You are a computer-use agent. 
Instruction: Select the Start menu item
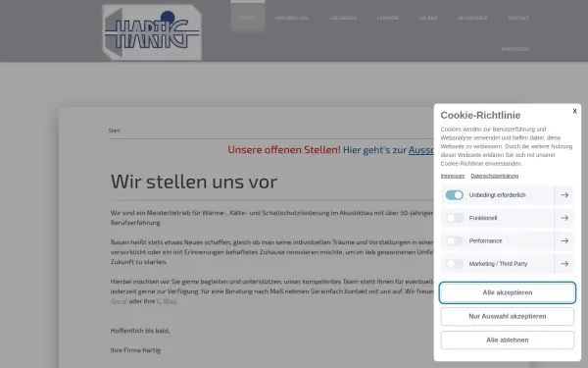[x=248, y=18]
